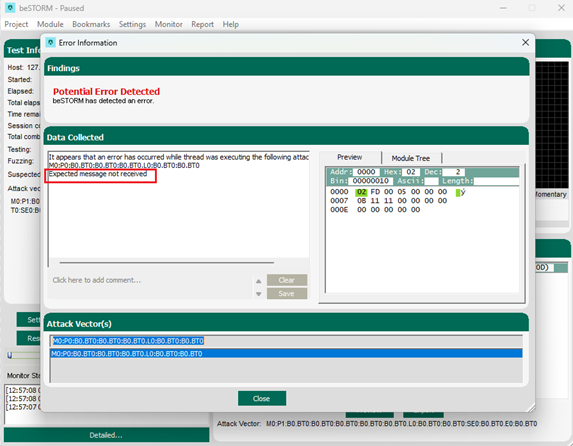Click the horizontal scrollbar in Data Collected

167,262
